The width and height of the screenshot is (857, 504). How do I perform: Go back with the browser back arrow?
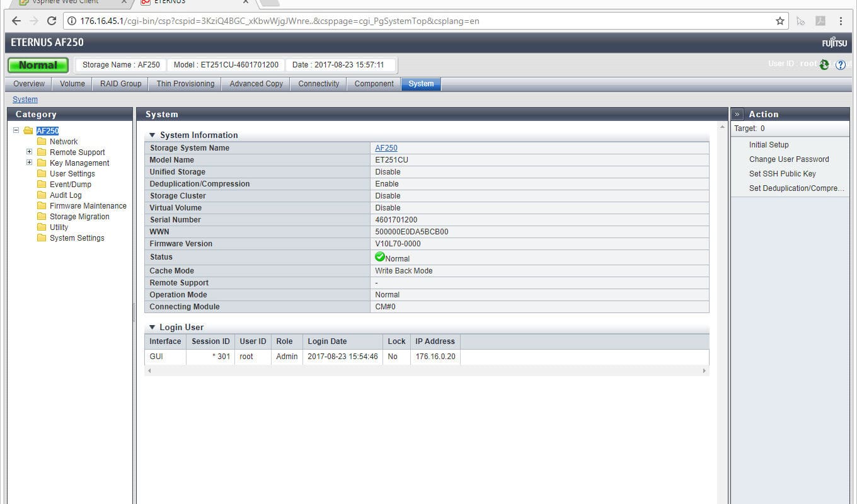tap(16, 21)
